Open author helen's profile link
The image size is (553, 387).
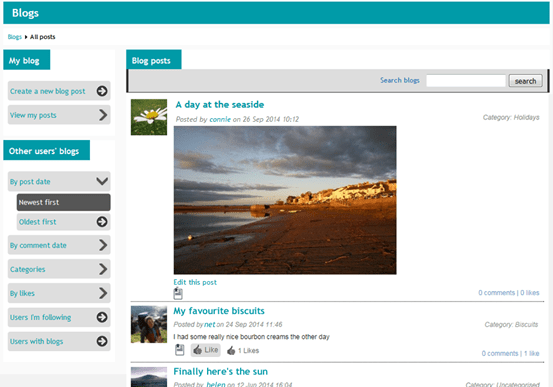[x=215, y=384]
